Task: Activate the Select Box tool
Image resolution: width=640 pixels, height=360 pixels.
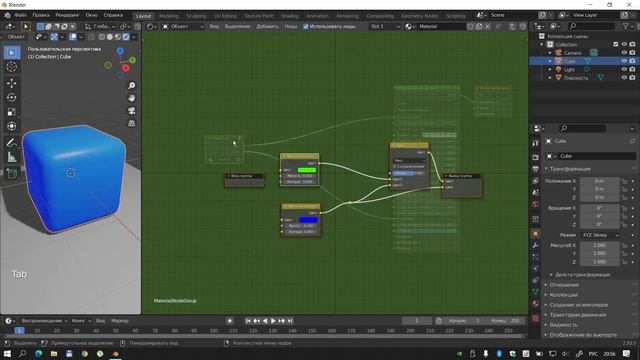Action: pos(11,53)
